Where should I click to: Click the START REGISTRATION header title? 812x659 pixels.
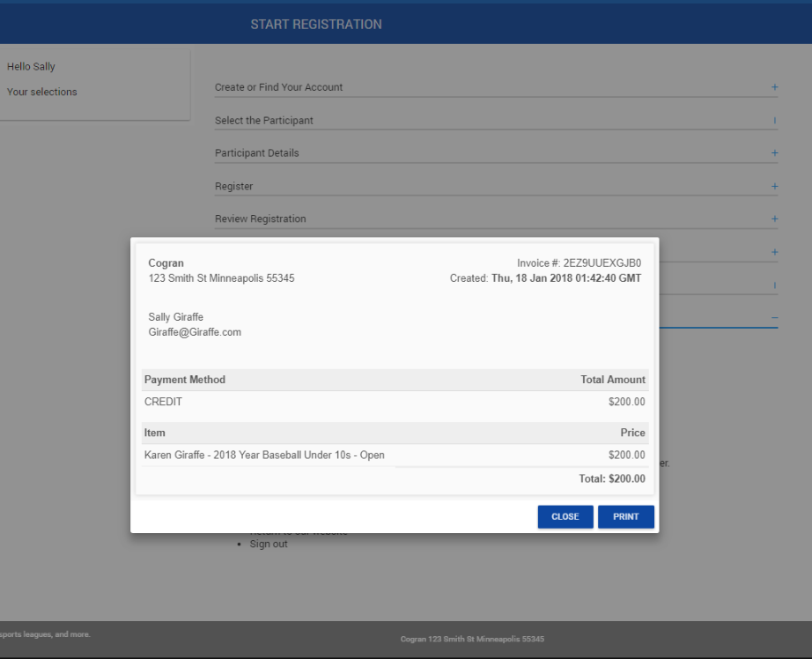(316, 25)
